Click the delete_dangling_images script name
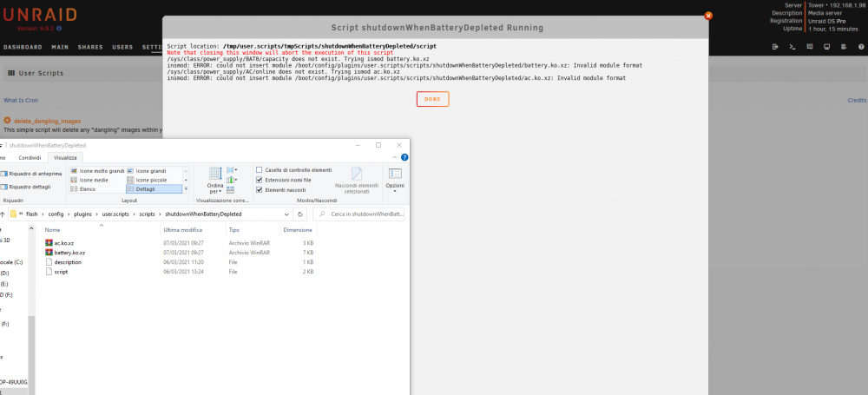868x395 pixels. (x=48, y=121)
